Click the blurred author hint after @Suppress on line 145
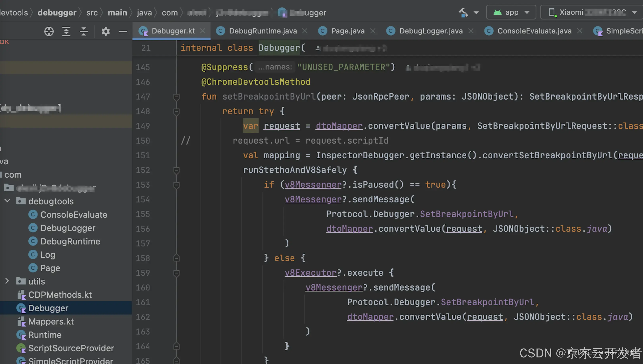 (443, 67)
